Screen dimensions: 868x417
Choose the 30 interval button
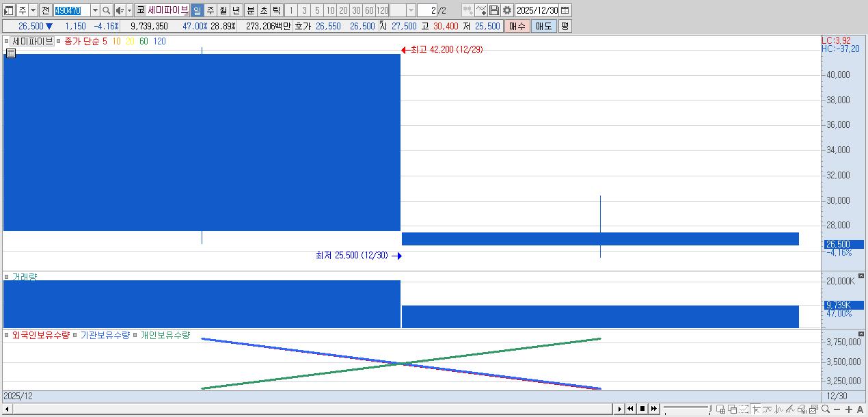tap(356, 10)
